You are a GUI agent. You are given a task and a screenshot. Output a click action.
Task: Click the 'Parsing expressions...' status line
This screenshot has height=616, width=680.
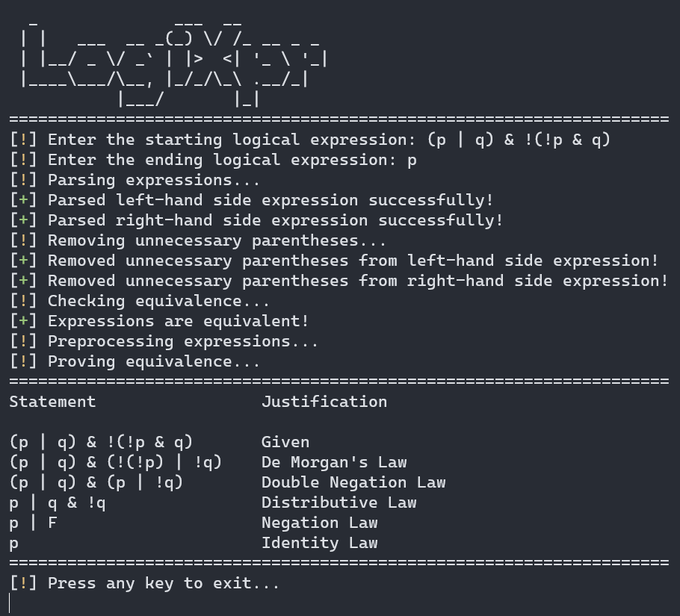click(135, 181)
